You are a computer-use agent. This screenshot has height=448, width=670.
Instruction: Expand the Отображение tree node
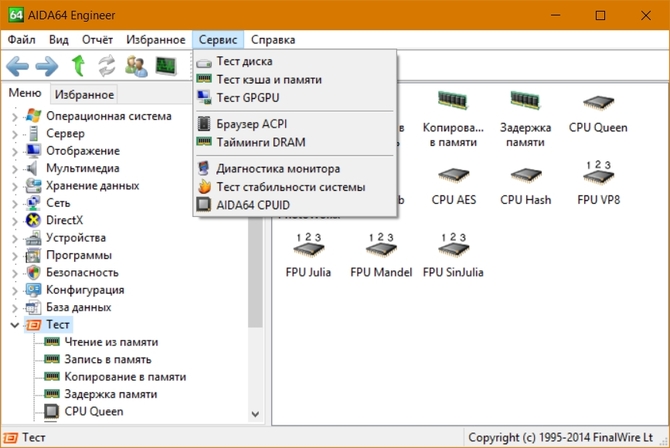pos(15,151)
